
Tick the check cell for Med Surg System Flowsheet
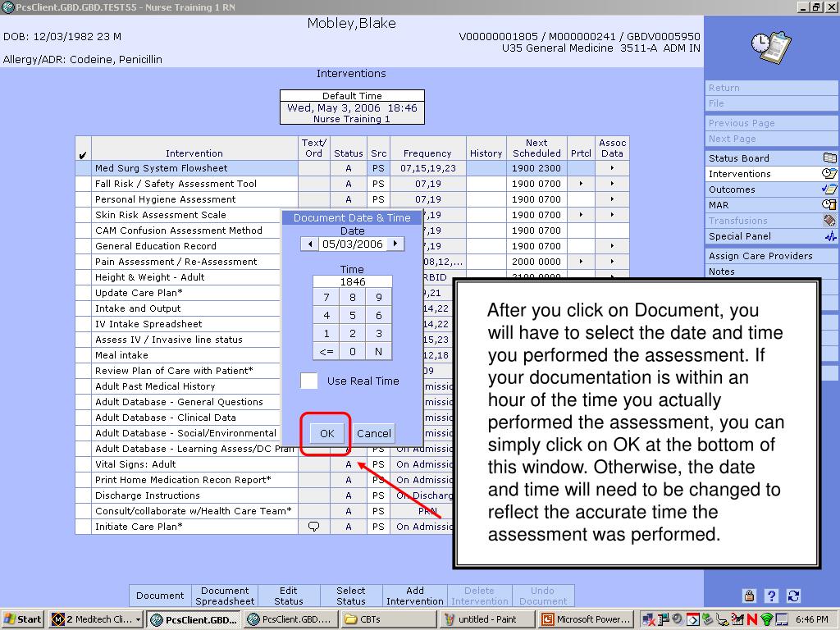pyautogui.click(x=83, y=168)
